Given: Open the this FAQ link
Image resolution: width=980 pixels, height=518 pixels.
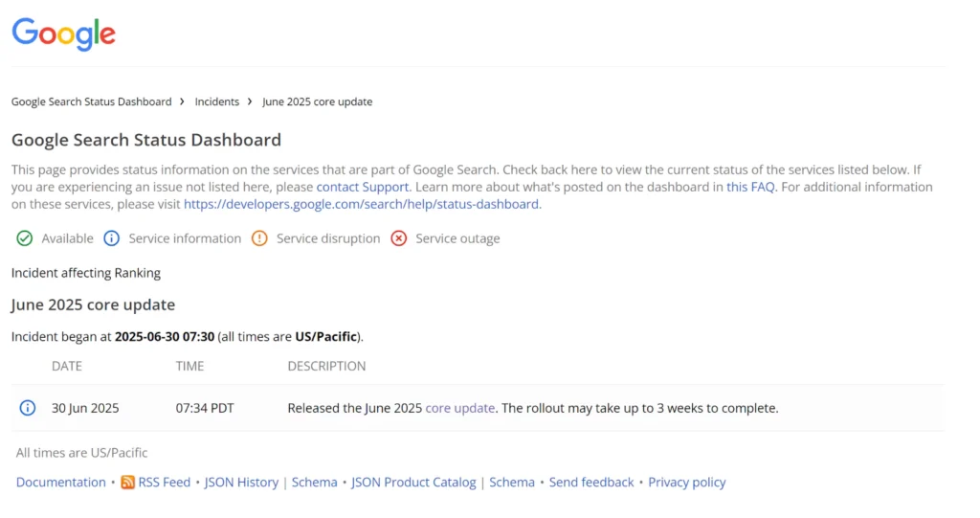Looking at the screenshot, I should pyautogui.click(x=750, y=187).
